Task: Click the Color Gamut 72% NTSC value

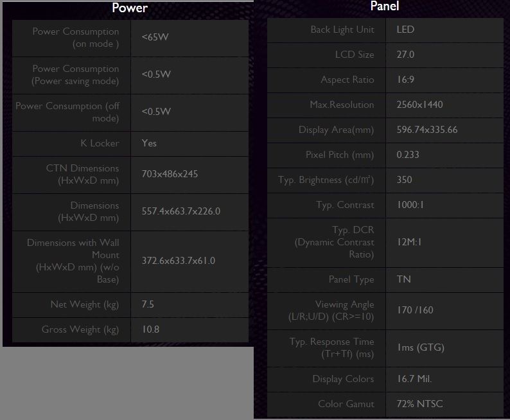Action: click(x=419, y=404)
